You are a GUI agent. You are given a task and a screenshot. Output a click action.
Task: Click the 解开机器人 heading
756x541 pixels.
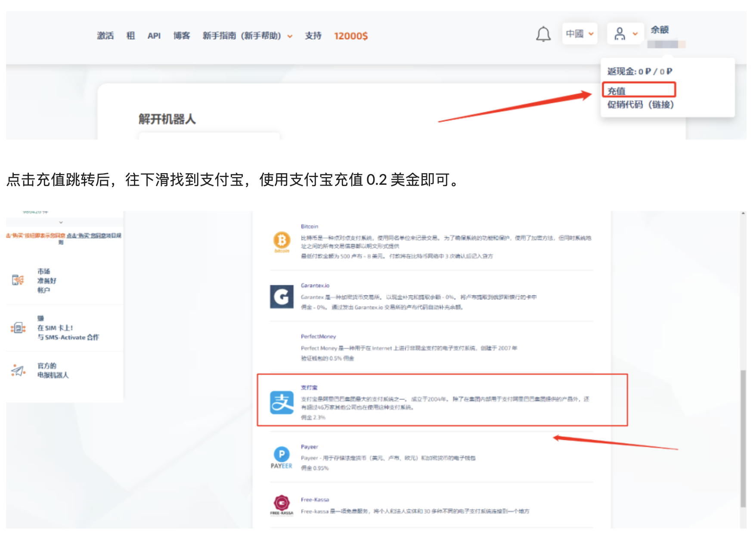coord(167,119)
